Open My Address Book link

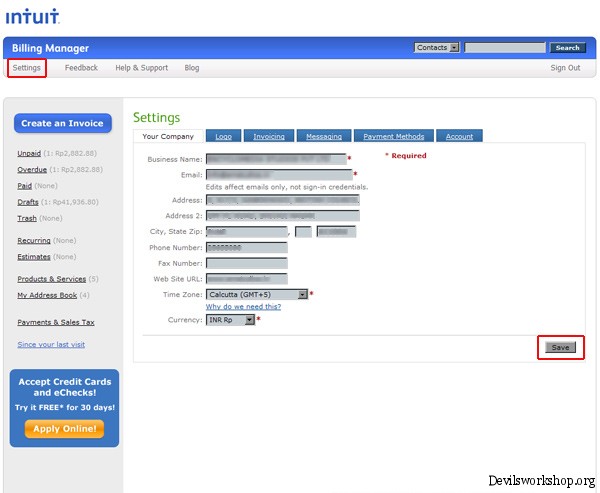pos(47,295)
